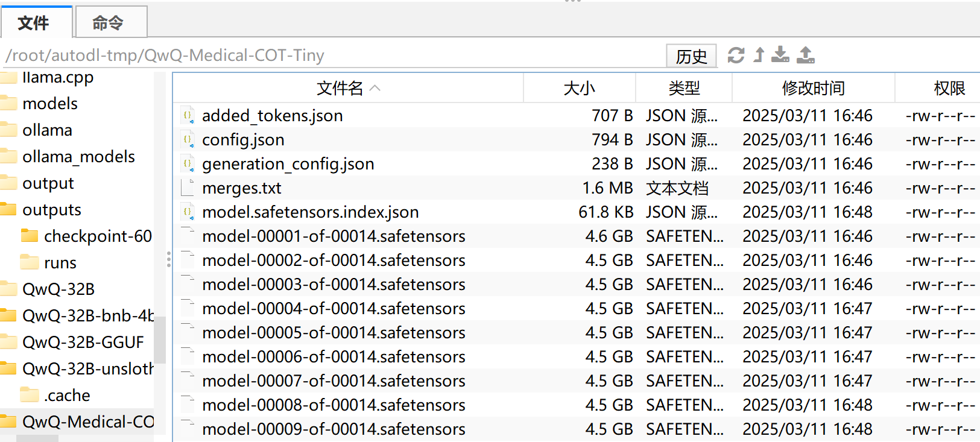Click the file name added_tokens.json
The width and height of the screenshot is (980, 442).
click(x=273, y=115)
